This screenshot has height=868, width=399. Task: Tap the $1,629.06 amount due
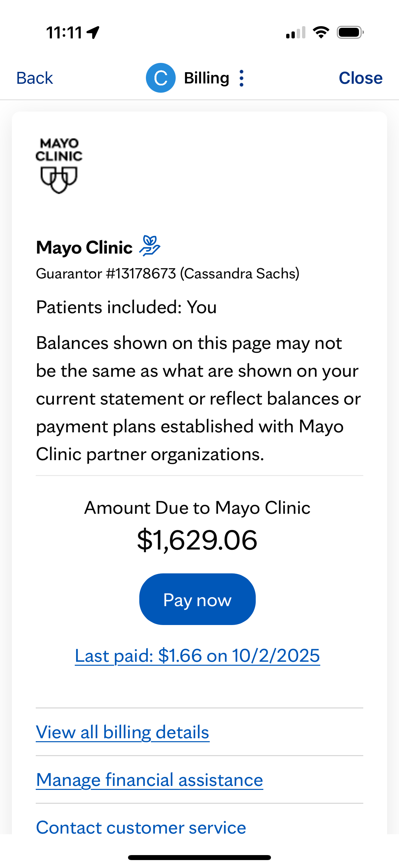tap(197, 540)
